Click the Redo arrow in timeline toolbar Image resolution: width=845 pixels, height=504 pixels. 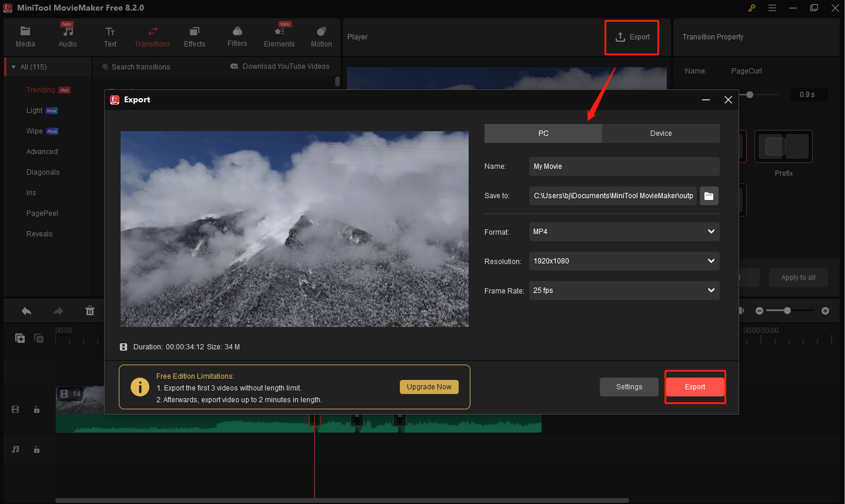pos(58,311)
